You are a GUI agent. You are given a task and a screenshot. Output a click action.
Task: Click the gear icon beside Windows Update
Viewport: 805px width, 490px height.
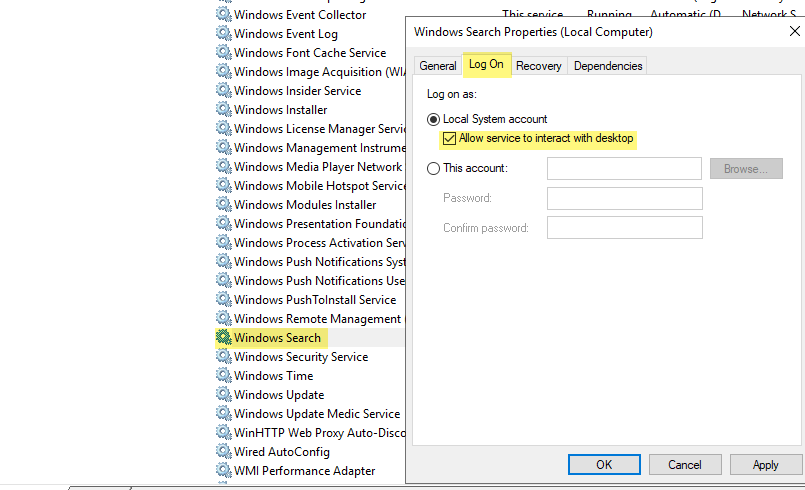click(x=223, y=394)
